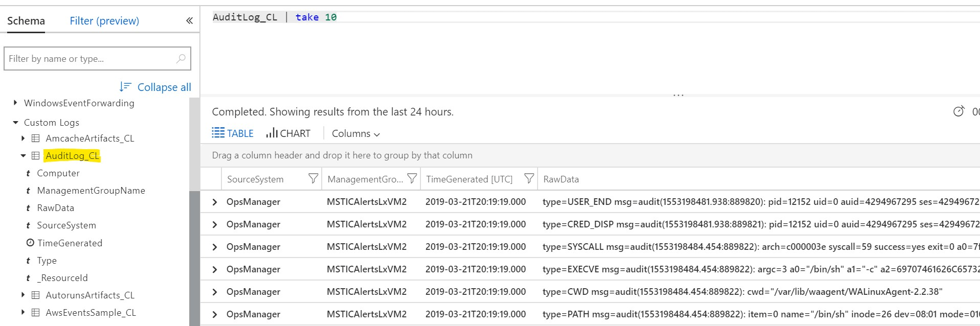Screen dimensions: 980x326
Task: Select the AwsEventsSample_CL table name
Action: (x=91, y=313)
